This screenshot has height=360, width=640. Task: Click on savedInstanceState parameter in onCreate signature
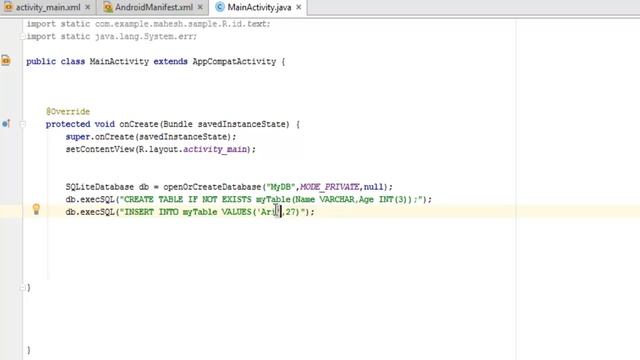[x=243, y=124]
